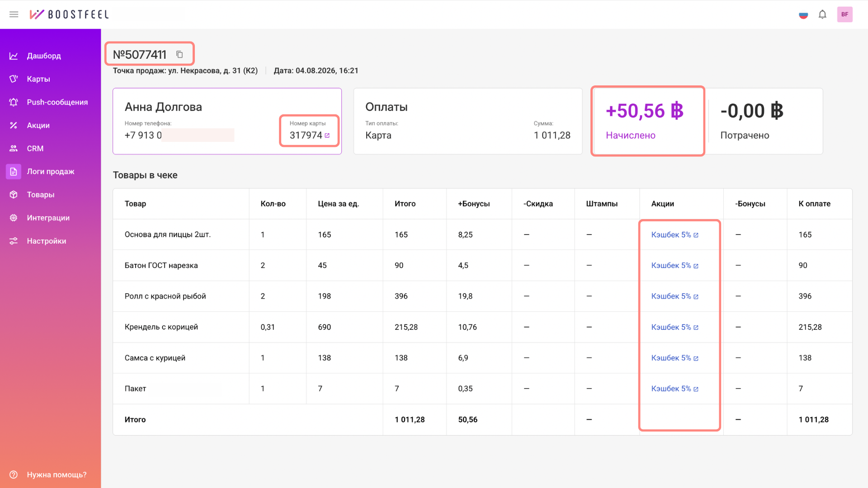
Task: Click the Нужна помощь? link
Action: click(57, 474)
